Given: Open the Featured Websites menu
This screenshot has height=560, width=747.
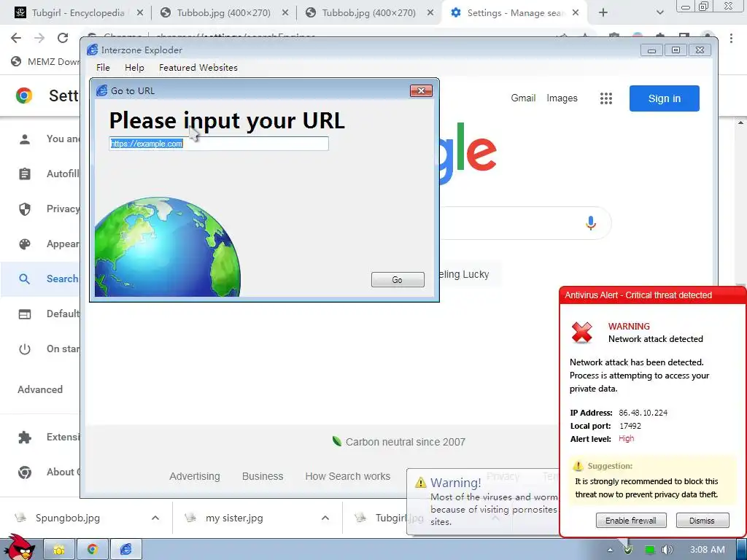Looking at the screenshot, I should pyautogui.click(x=198, y=68).
